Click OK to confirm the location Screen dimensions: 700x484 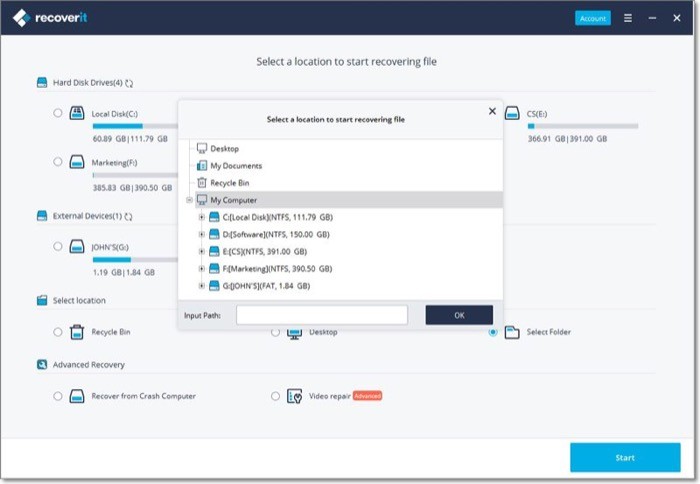459,315
